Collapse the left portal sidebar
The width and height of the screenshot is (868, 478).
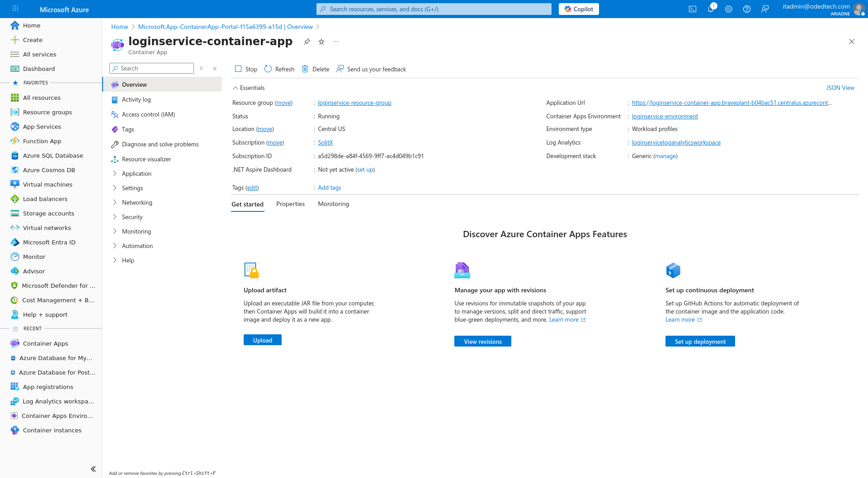93,469
